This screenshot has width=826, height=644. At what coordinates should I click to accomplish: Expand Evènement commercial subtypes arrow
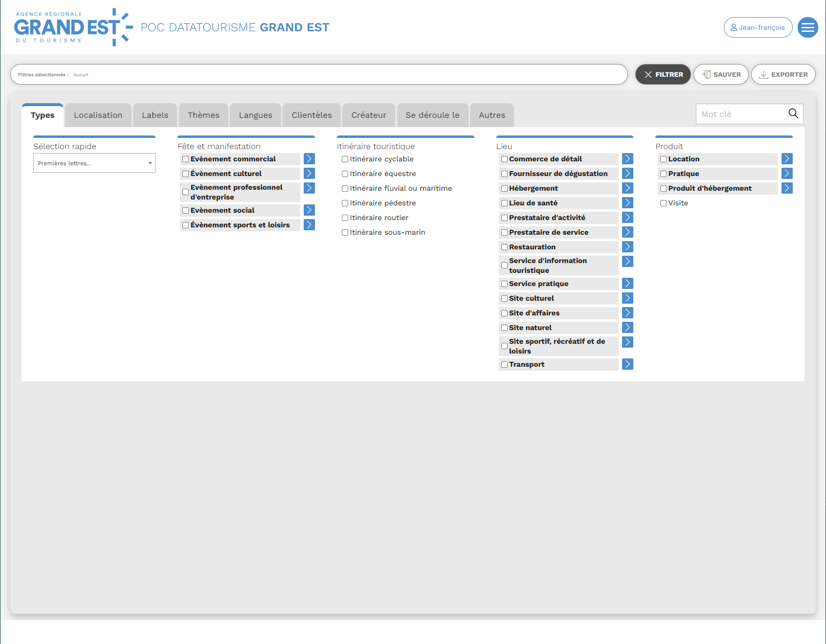click(309, 159)
